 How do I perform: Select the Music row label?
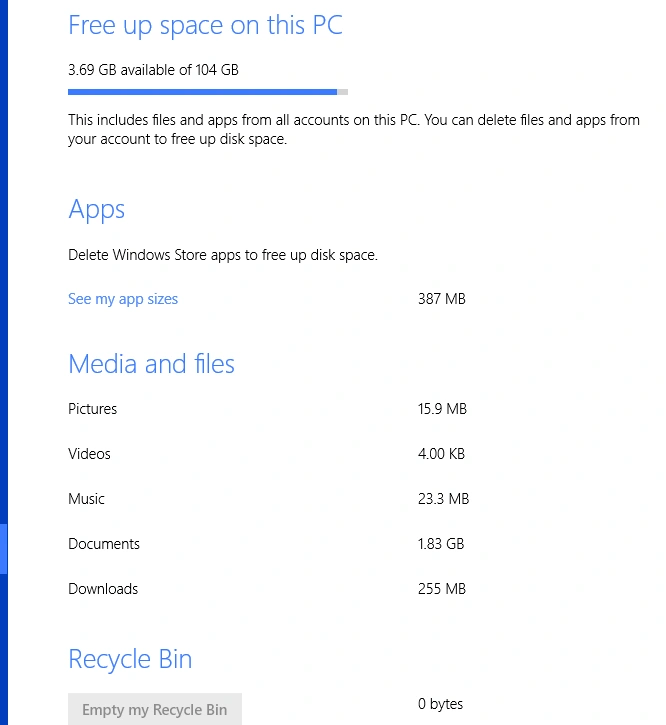pos(86,498)
